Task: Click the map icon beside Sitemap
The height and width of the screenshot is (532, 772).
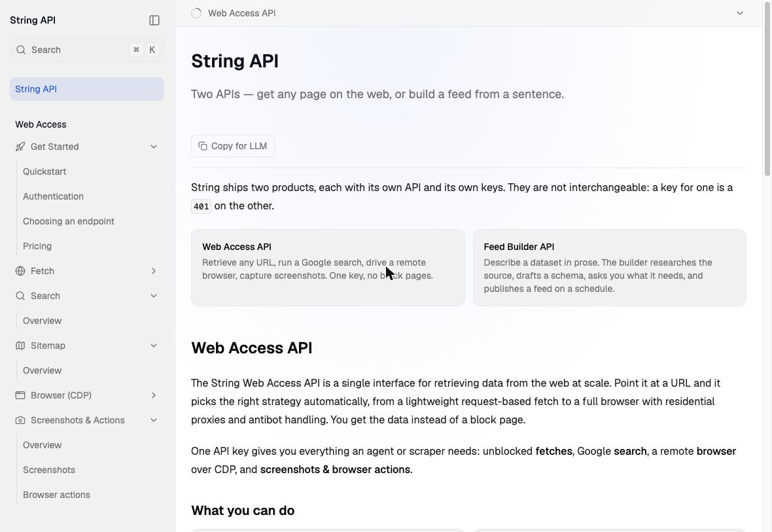Action: 20,346
